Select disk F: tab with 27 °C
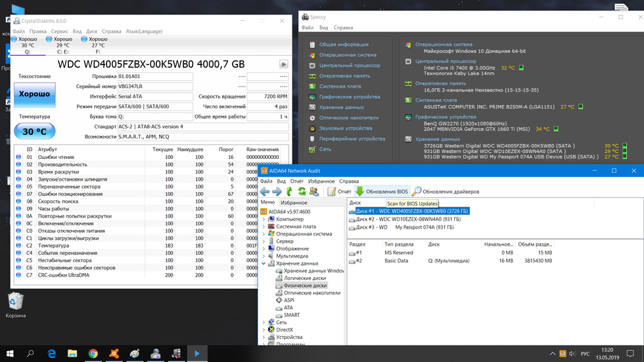644x362 pixels. 98,45
